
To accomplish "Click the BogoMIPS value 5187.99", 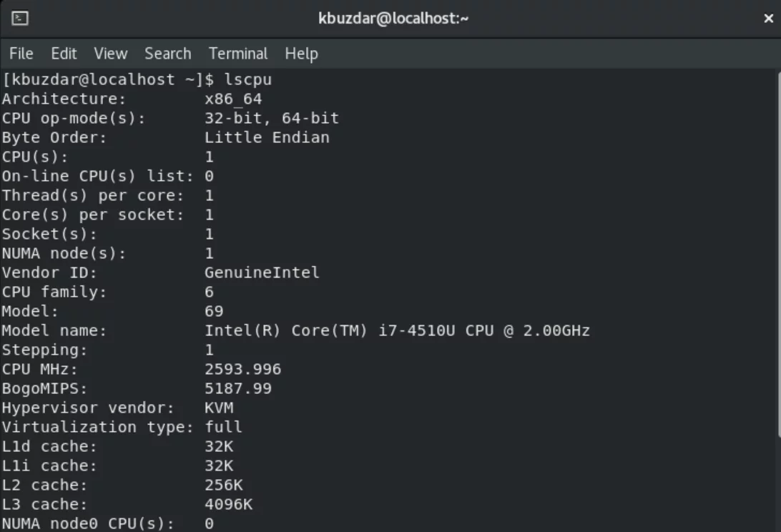I will point(238,388).
